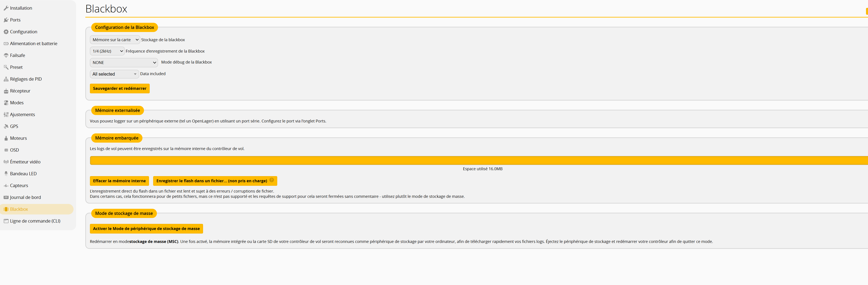Click the wrench icon beside Installation
Image resolution: width=868 pixels, height=285 pixels.
[6, 8]
